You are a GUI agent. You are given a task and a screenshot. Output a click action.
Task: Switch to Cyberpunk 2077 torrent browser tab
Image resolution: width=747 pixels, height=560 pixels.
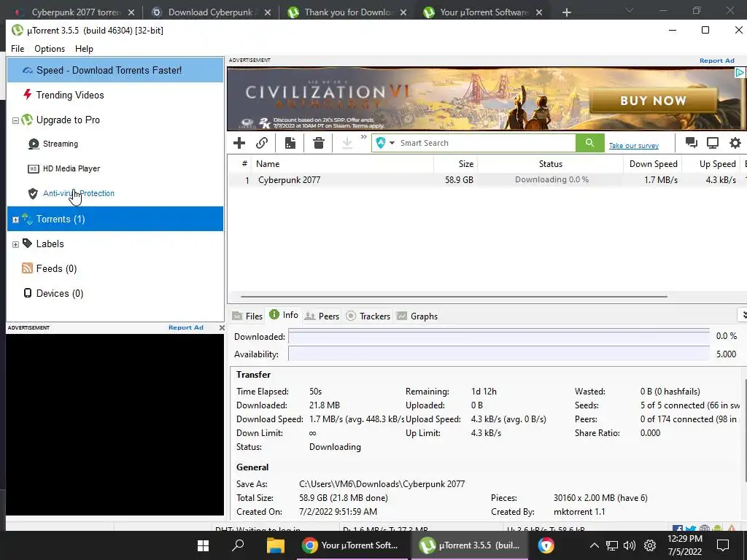(x=74, y=12)
